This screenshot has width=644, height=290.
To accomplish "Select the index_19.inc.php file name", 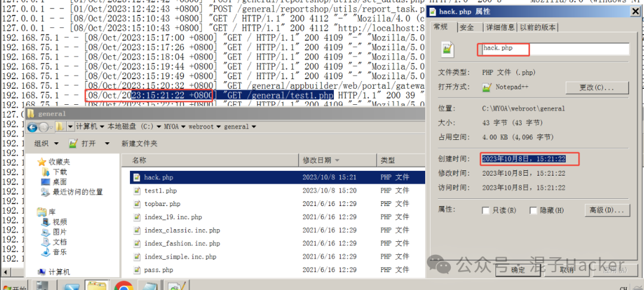I will [173, 217].
